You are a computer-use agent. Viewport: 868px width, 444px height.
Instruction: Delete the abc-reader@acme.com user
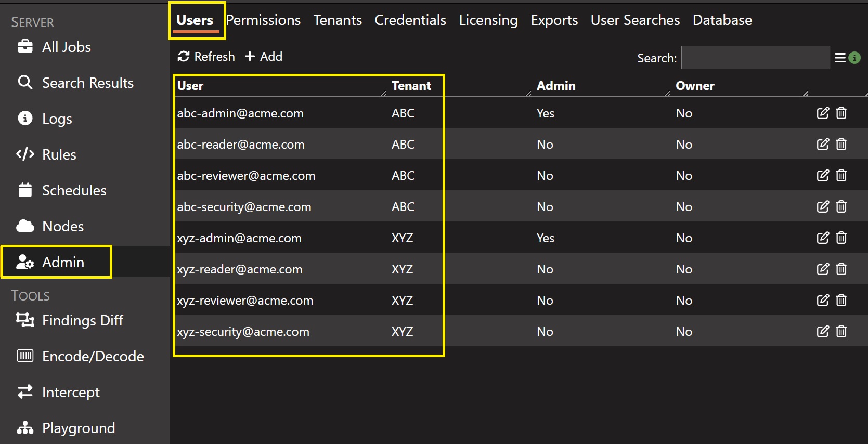(x=841, y=144)
